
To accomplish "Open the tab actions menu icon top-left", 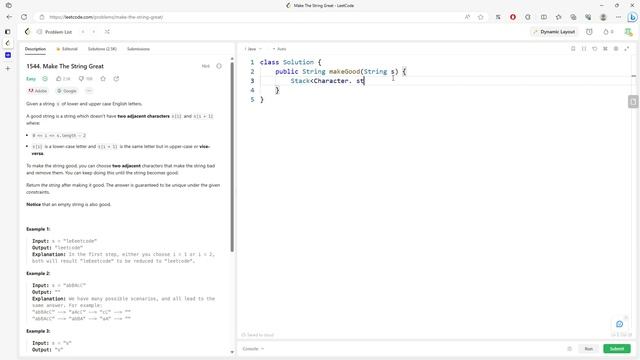I will coord(9,6).
